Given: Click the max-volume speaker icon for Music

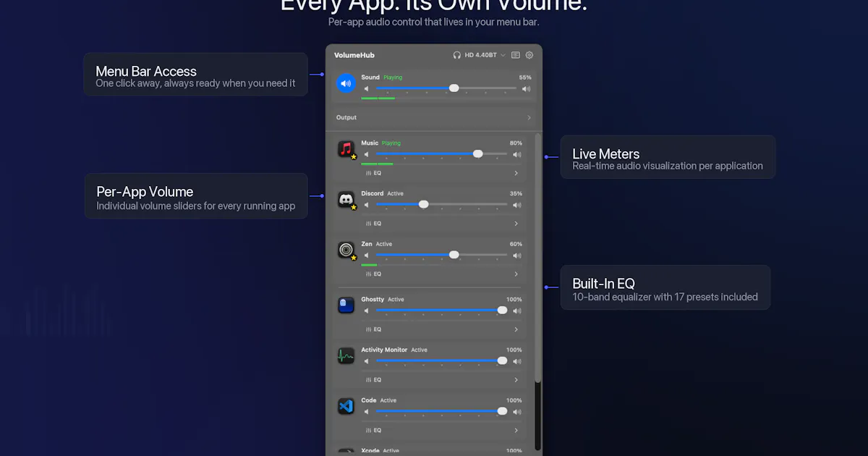Looking at the screenshot, I should [516, 154].
